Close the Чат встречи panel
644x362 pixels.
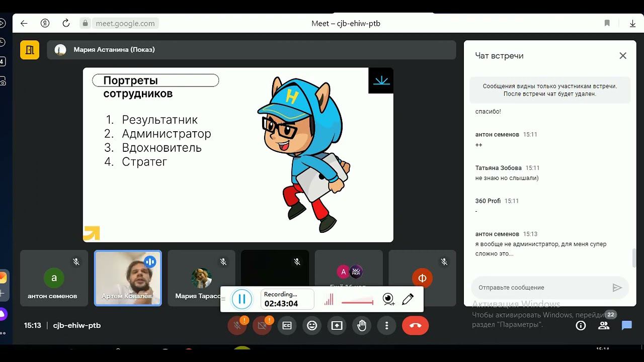tap(623, 56)
